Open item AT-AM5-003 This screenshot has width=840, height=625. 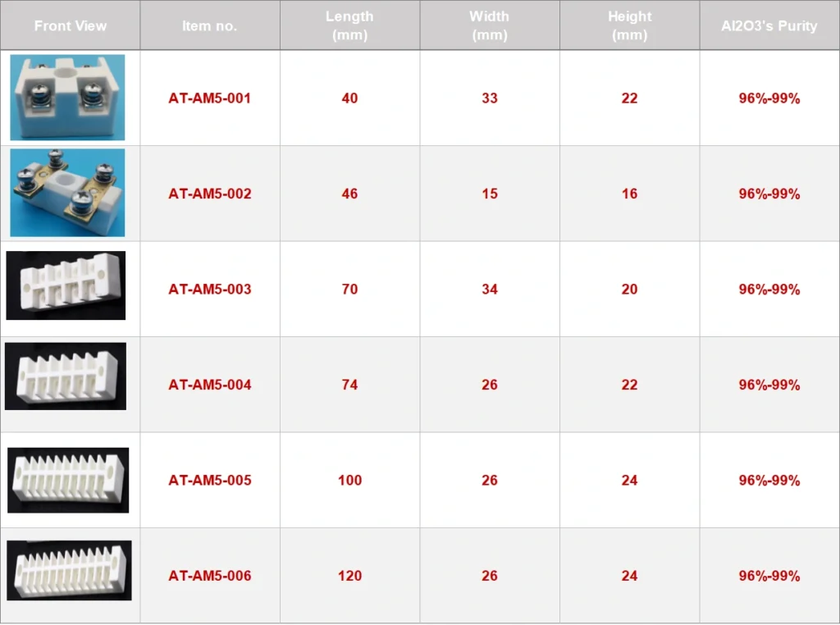pyautogui.click(x=210, y=290)
